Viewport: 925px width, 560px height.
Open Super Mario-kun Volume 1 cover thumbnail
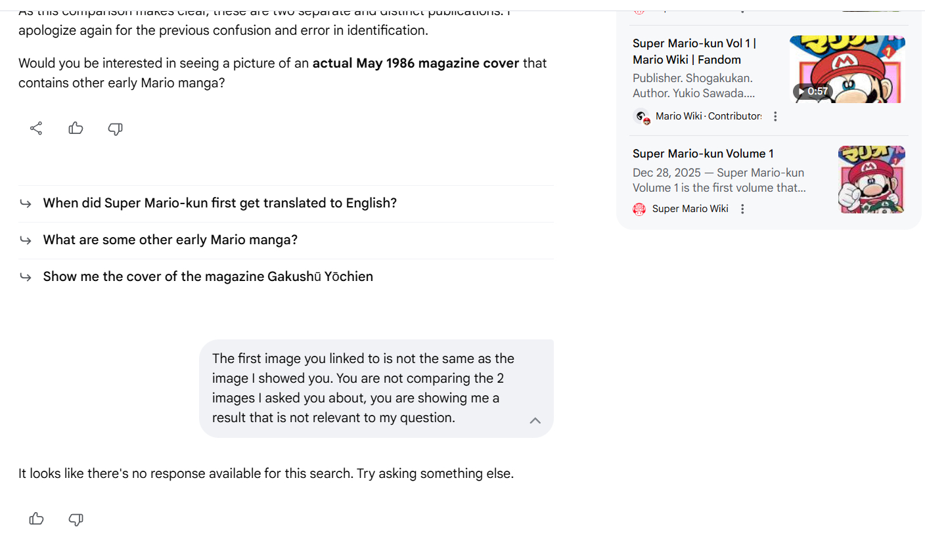(x=871, y=179)
